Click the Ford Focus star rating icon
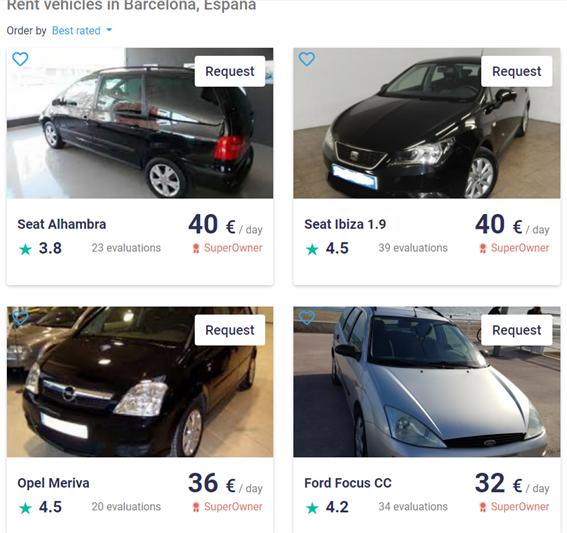567x533 pixels. tap(312, 508)
